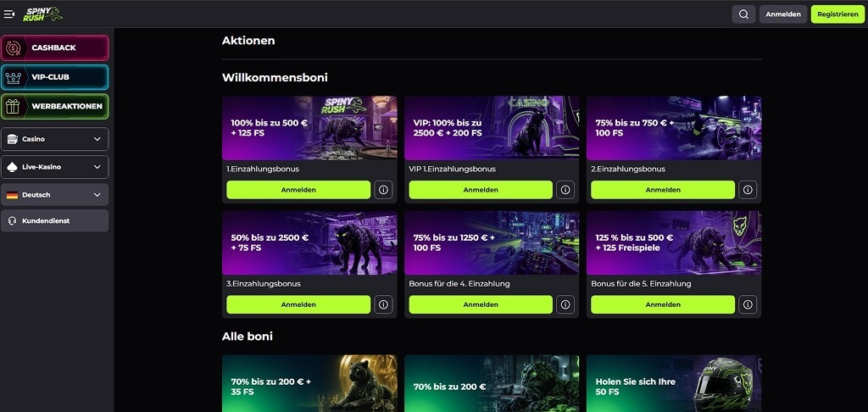Open the Kundendienst sidebar entry
This screenshot has height=412, width=868.
coord(55,220)
